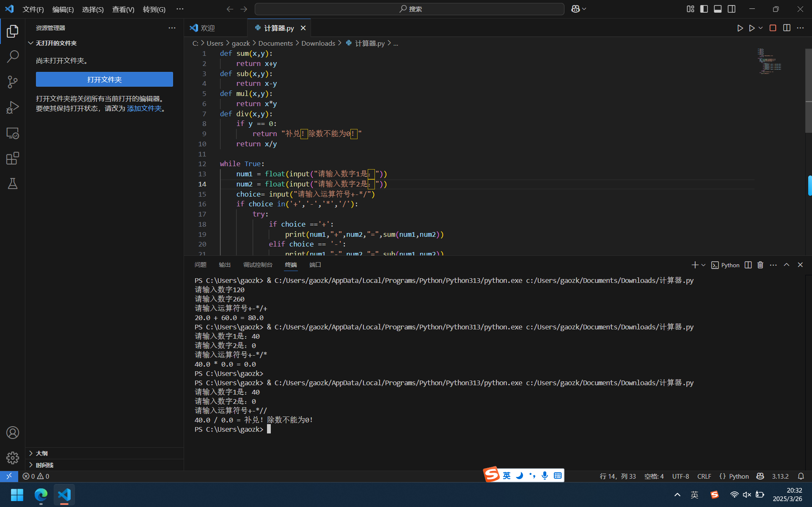
Task: Kill the terminal with trash icon
Action: coord(760,265)
